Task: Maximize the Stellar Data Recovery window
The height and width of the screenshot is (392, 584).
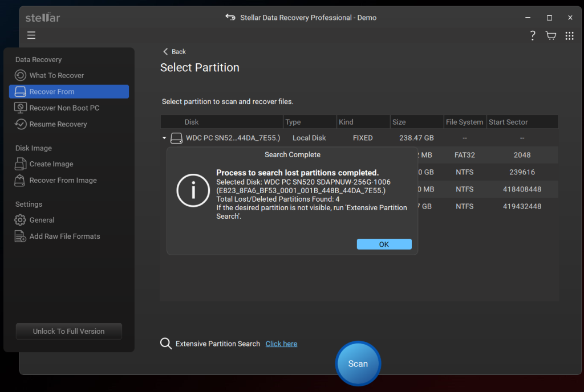Action: coord(549,18)
